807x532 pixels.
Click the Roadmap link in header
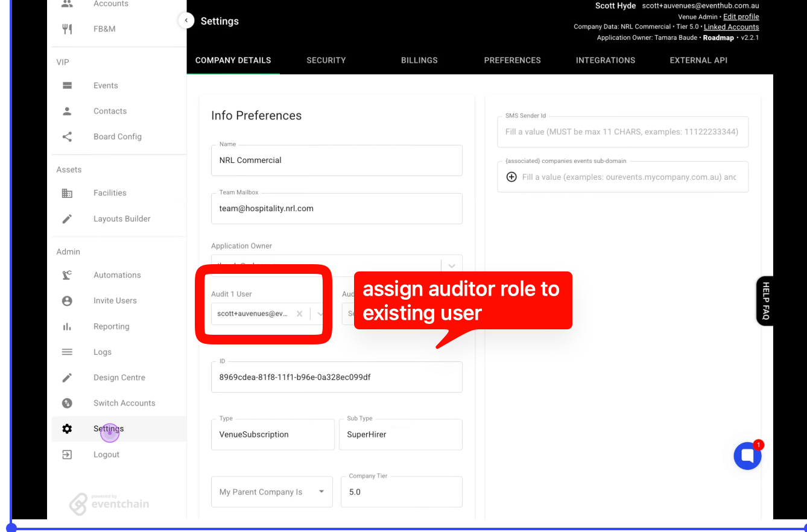718,37
